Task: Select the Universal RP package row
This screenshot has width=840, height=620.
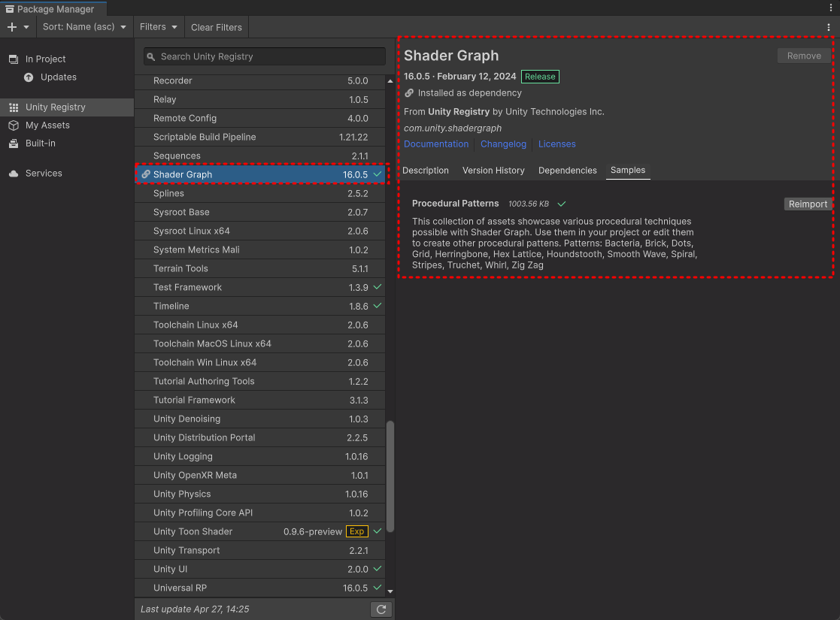Action: [x=260, y=588]
